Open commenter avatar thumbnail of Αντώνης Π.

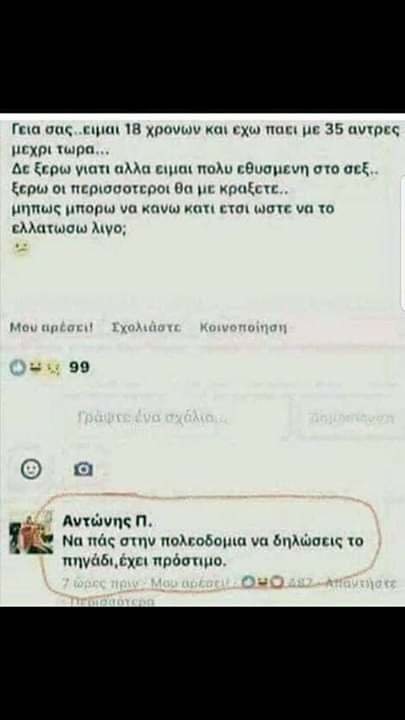[x=31, y=534]
